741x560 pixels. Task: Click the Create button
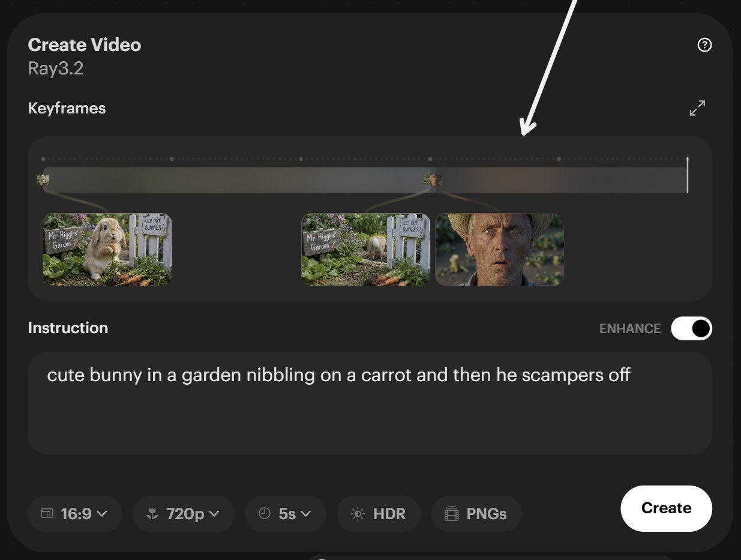tap(666, 508)
